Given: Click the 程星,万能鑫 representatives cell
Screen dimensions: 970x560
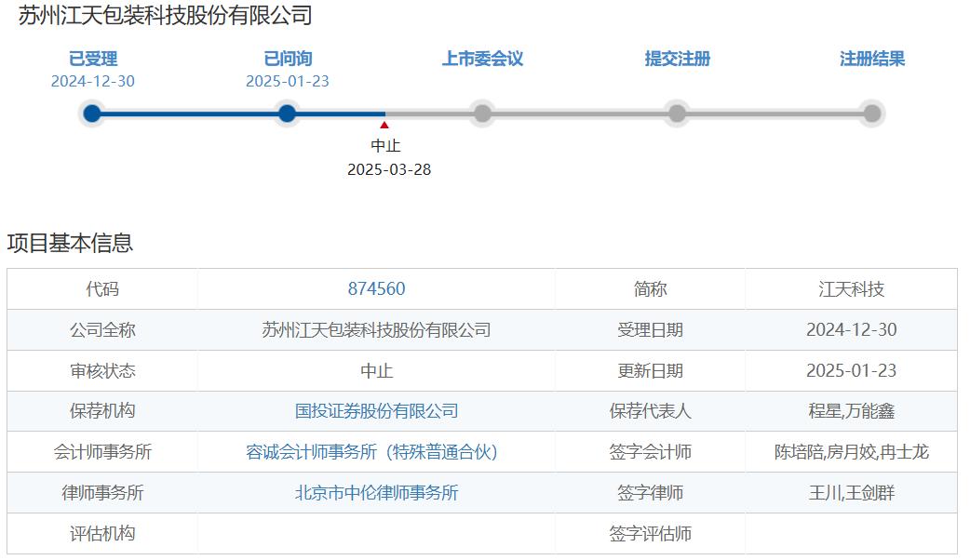Looking at the screenshot, I should click(851, 411).
